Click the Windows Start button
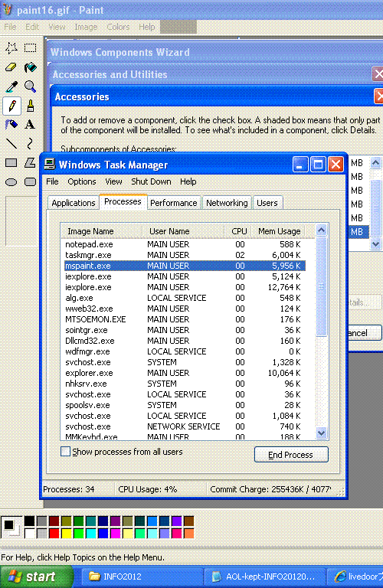This screenshot has width=383, height=588. pos(37,577)
